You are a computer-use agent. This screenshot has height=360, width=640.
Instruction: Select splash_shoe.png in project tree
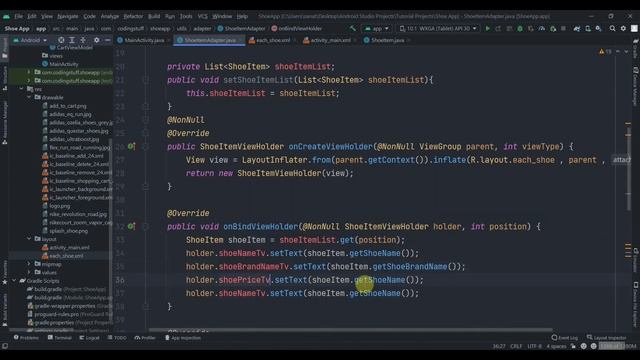tap(65, 231)
